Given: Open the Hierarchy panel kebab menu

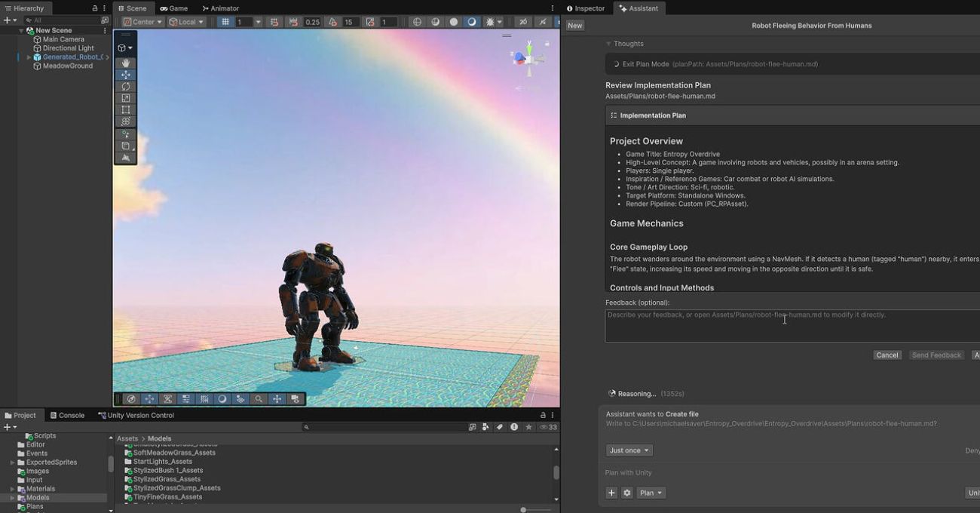Looking at the screenshot, I should pyautogui.click(x=105, y=8).
